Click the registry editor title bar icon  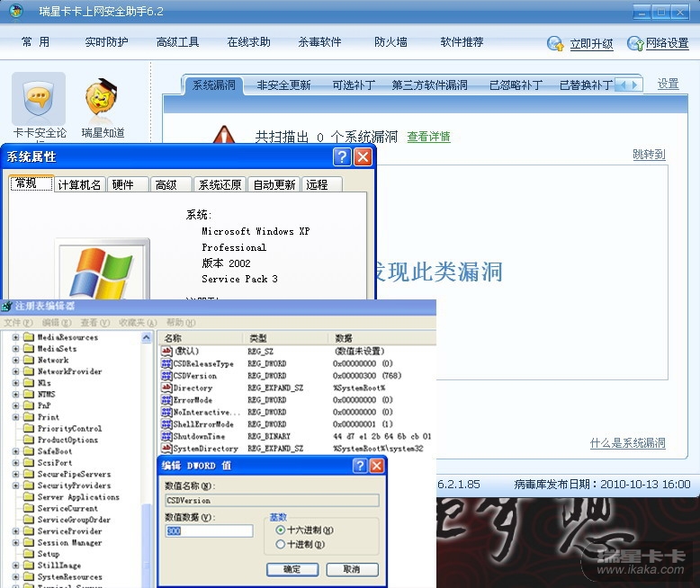(6, 306)
